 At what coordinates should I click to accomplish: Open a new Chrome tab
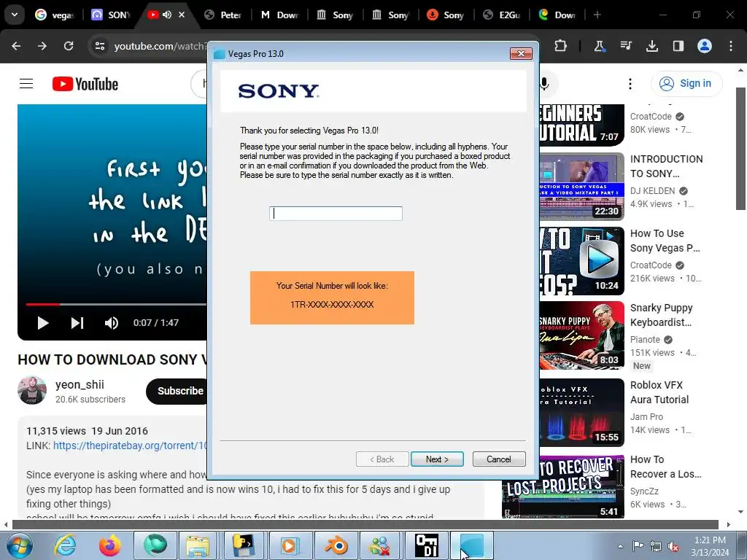pyautogui.click(x=597, y=15)
